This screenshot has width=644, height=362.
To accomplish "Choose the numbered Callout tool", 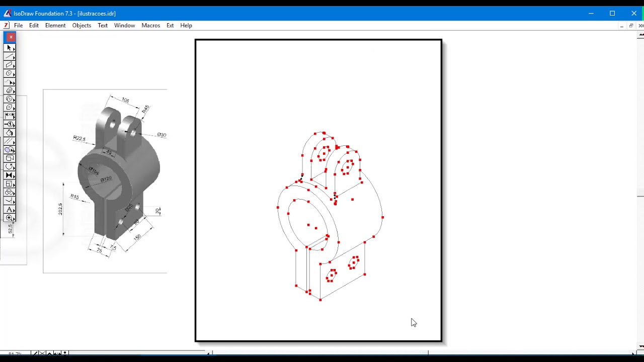I will pos(10,124).
